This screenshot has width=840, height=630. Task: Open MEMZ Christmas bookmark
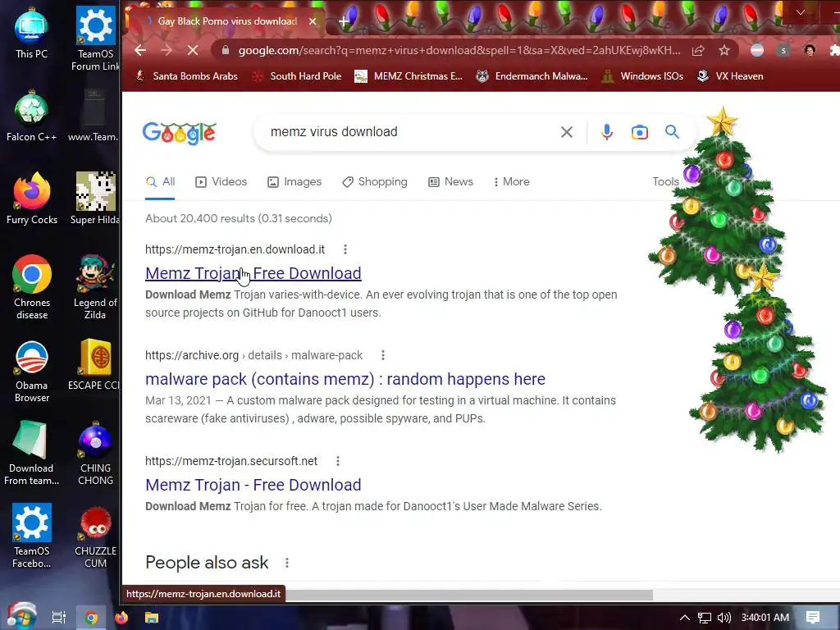coord(409,76)
